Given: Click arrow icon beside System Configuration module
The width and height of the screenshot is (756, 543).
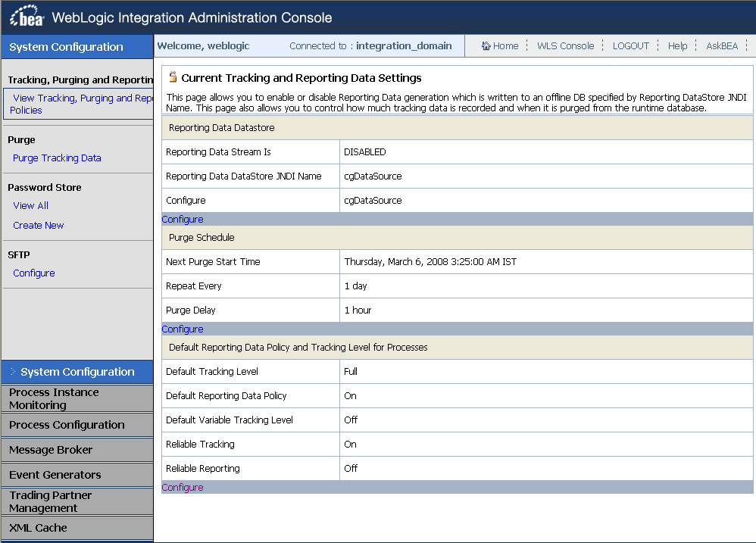Looking at the screenshot, I should (13, 372).
